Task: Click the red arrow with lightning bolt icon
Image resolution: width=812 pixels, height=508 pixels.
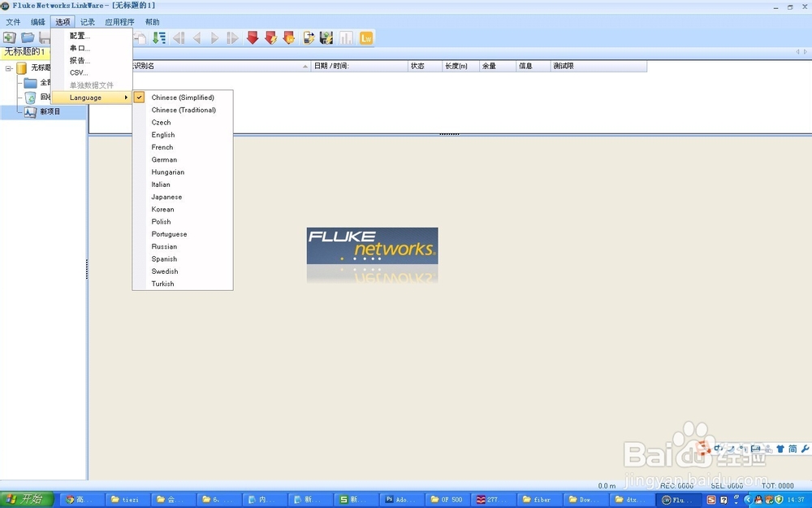Action: coord(271,38)
